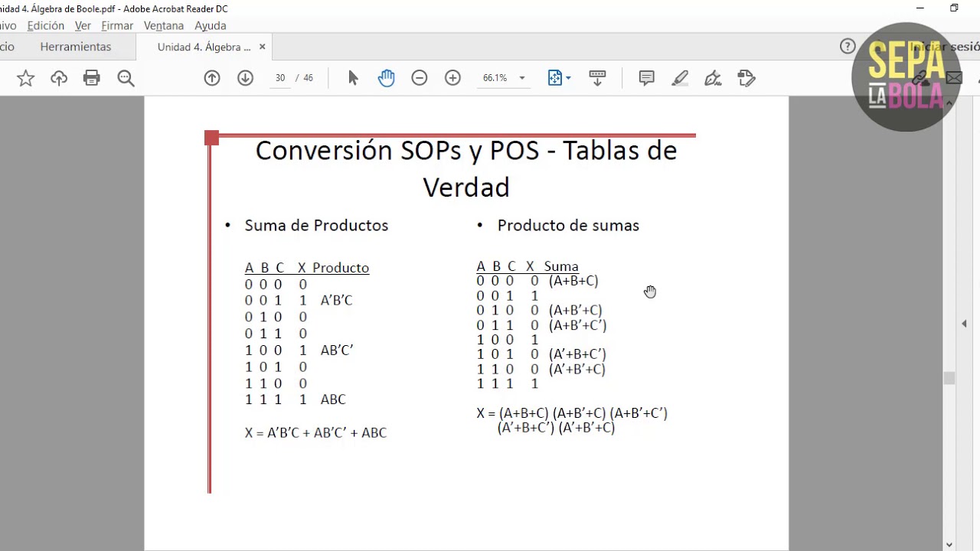Click the page number field showing 30

(280, 78)
